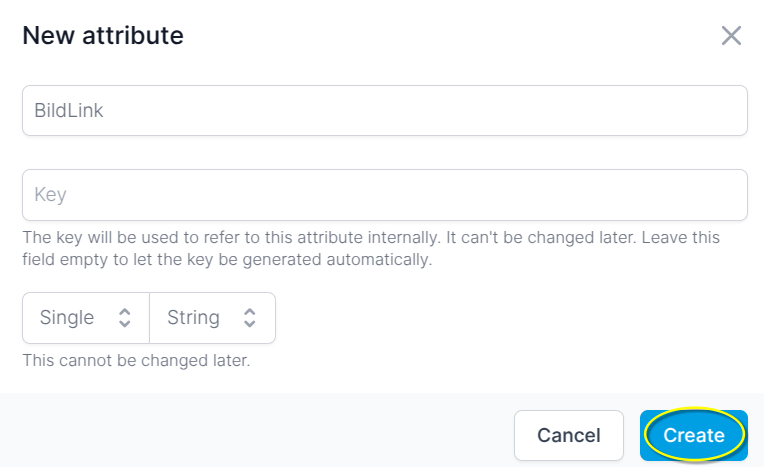764x467 pixels.
Task: Open the Single cardinality dropdown
Action: click(x=86, y=318)
